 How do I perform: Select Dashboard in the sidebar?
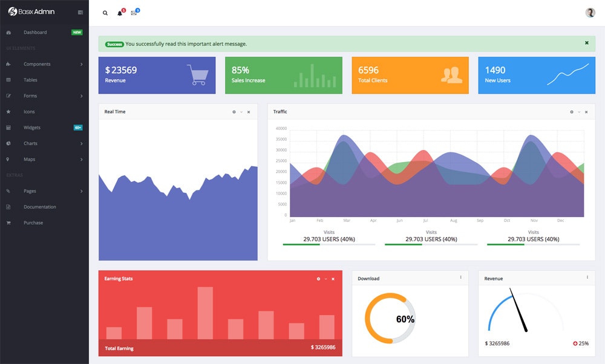point(35,32)
